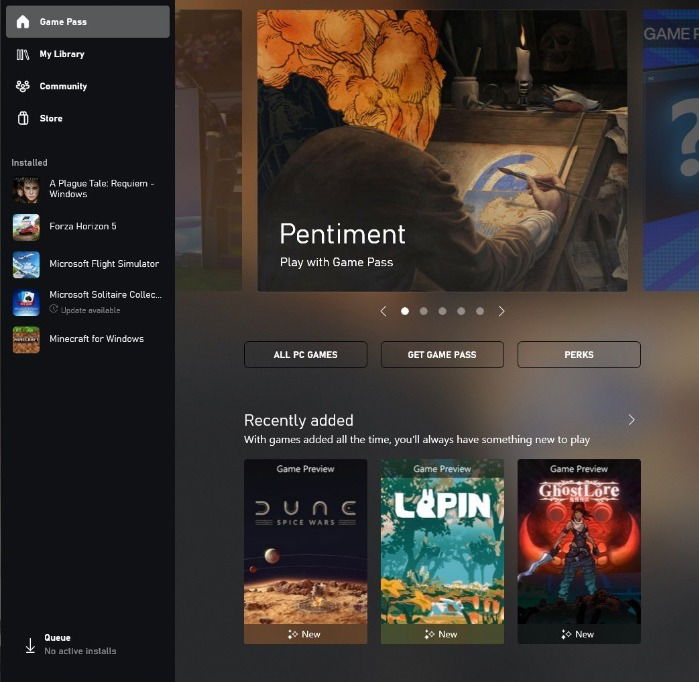The image size is (699, 682).
Task: Go back with the carousel left chevron
Action: 383,311
